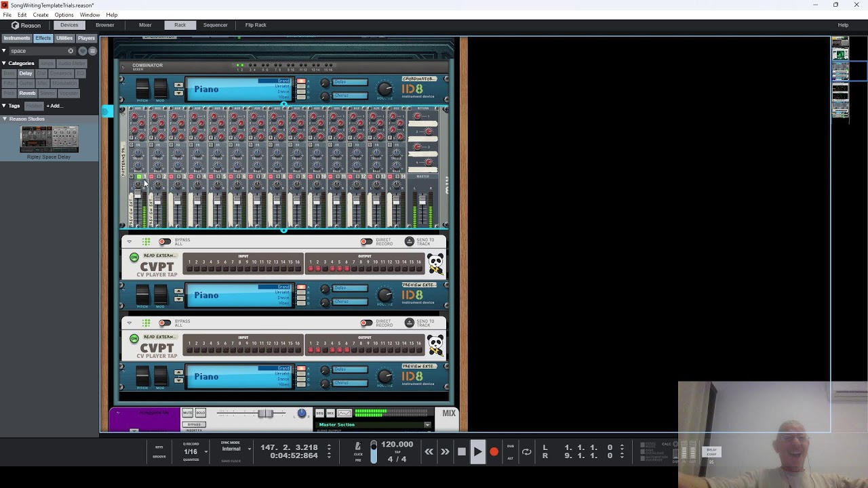Switch off the second CVPT ON button
Image resolution: width=868 pixels, height=488 pixels.
coord(134,338)
